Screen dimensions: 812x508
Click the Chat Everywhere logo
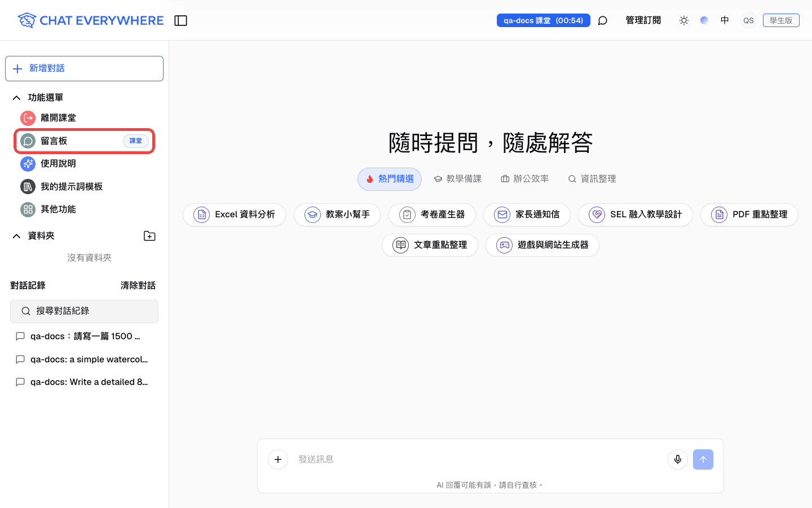click(x=90, y=20)
